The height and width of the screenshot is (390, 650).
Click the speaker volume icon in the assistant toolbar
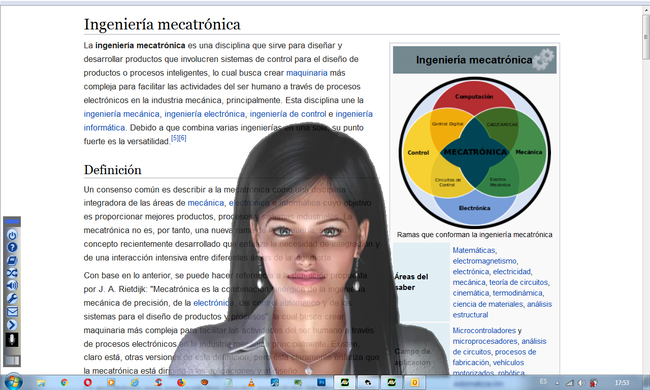pos(12,286)
